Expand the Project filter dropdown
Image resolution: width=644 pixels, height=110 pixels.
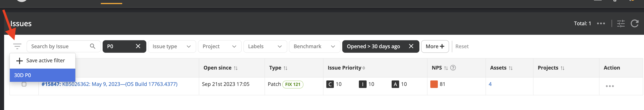point(220,46)
